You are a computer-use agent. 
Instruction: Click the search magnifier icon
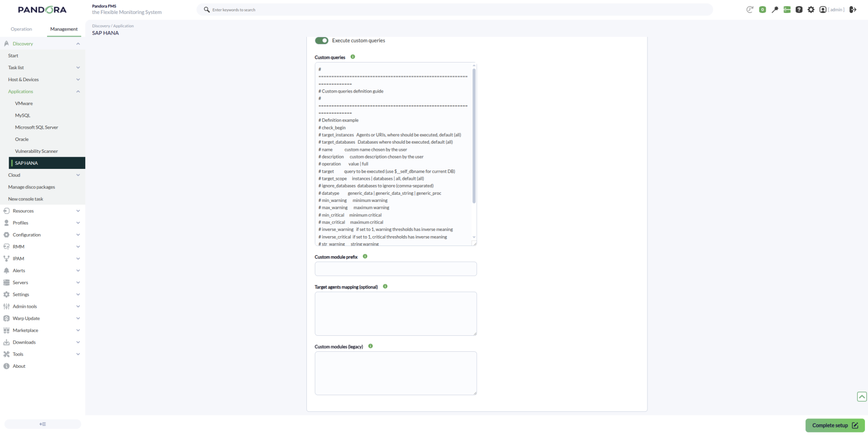click(207, 10)
